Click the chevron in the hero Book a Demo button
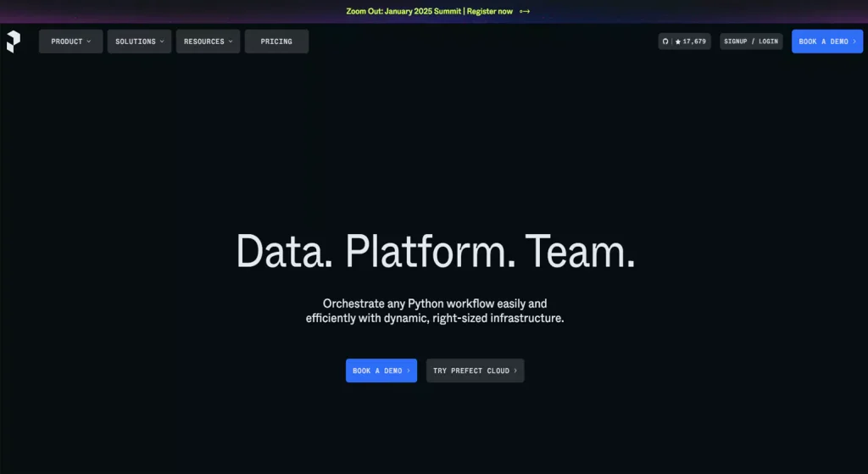This screenshot has height=474, width=868. (409, 371)
